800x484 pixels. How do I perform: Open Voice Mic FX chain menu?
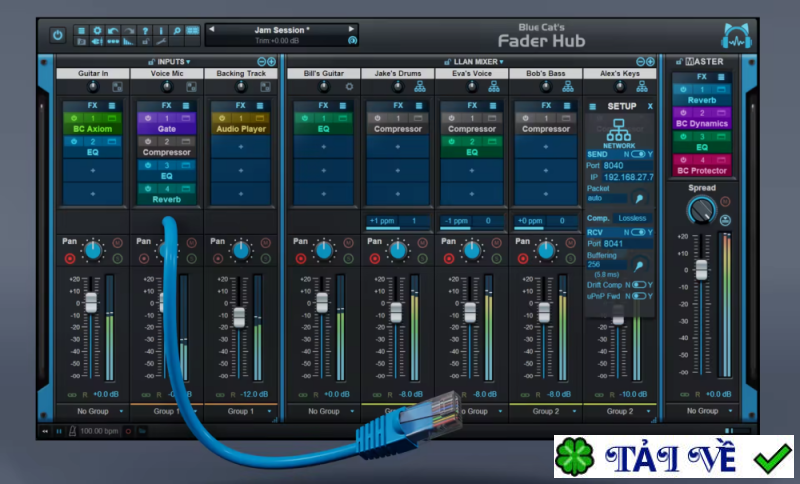tap(186, 106)
